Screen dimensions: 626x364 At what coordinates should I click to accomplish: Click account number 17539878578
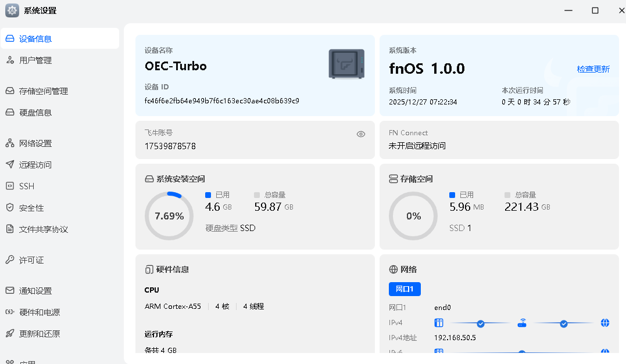(x=170, y=146)
